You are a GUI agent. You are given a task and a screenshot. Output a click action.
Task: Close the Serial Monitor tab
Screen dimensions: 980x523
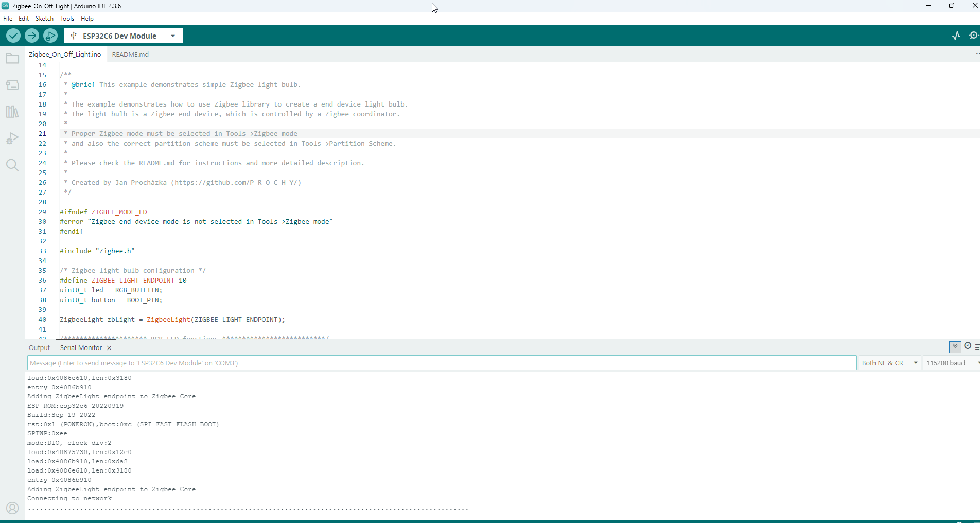[109, 348]
